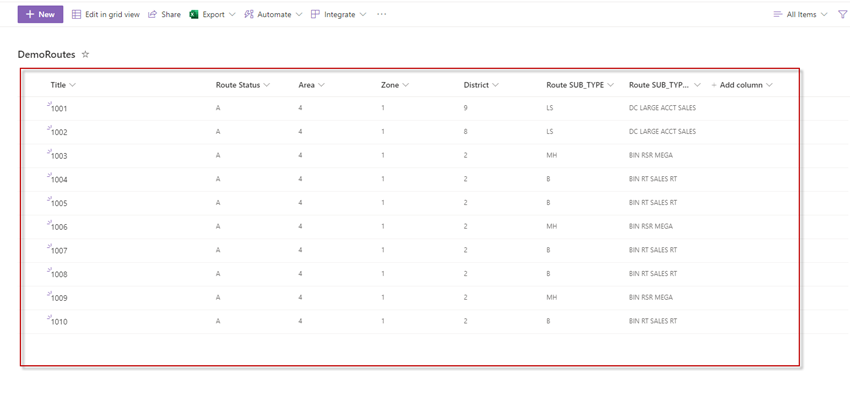Open Edit in grid view
Viewport: 850px width, 406px height.
(x=106, y=15)
